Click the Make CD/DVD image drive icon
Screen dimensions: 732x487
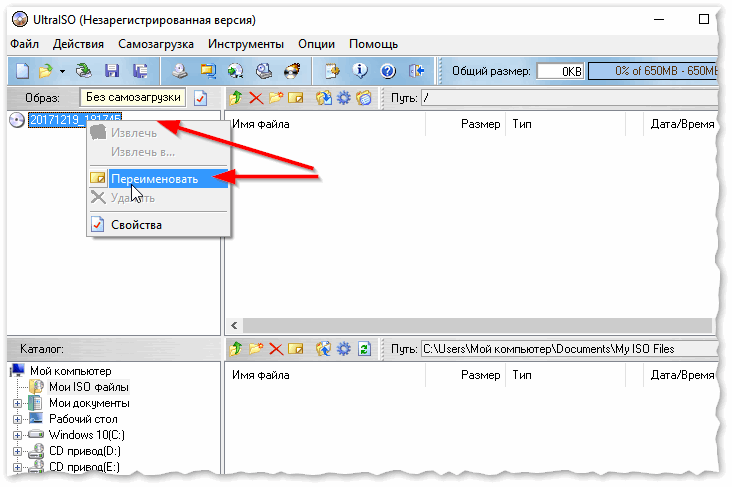(x=180, y=71)
